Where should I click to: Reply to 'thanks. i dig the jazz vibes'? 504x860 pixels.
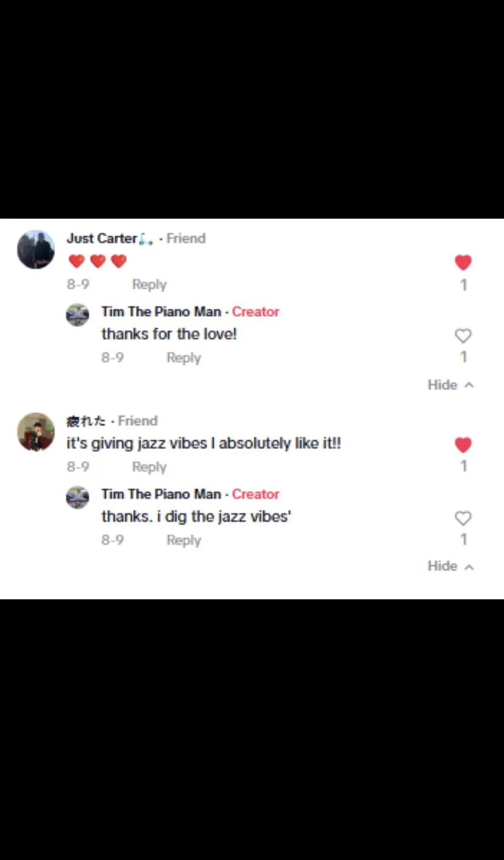184,540
